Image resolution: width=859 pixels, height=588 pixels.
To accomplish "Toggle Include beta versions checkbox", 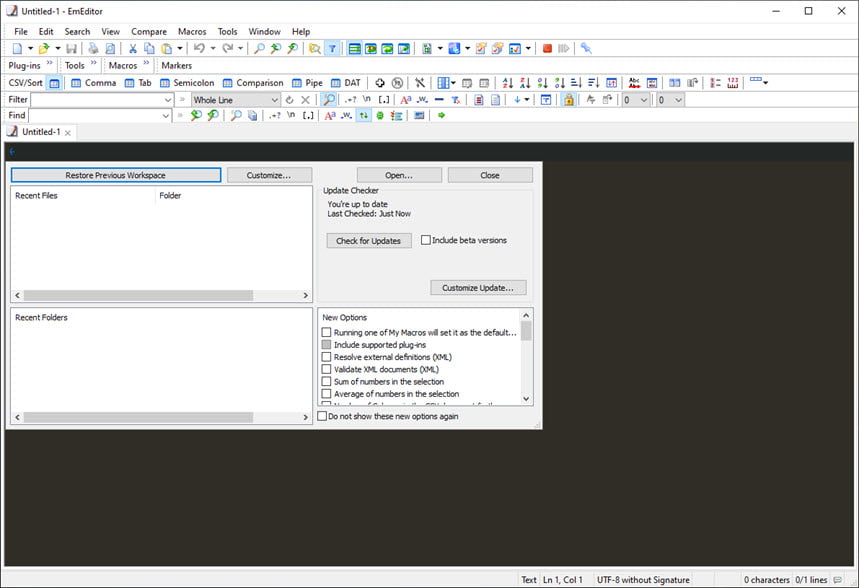I will (426, 240).
